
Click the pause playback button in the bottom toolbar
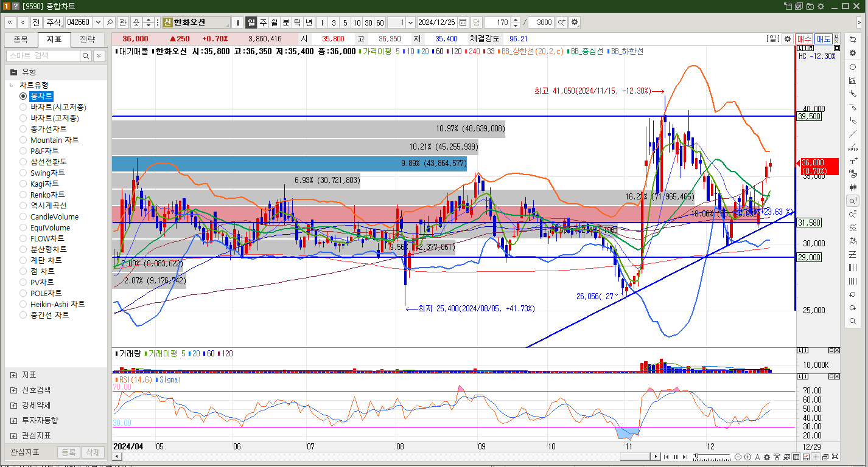pos(676,457)
